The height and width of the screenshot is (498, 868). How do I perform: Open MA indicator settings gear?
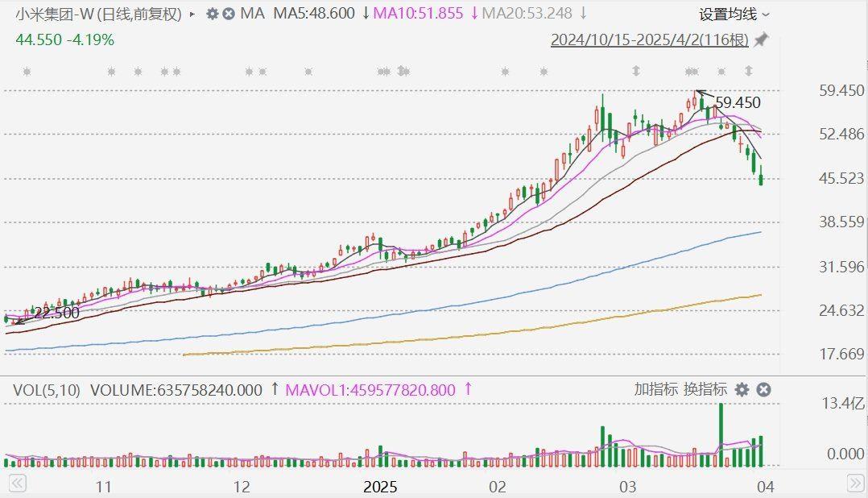[x=212, y=14]
